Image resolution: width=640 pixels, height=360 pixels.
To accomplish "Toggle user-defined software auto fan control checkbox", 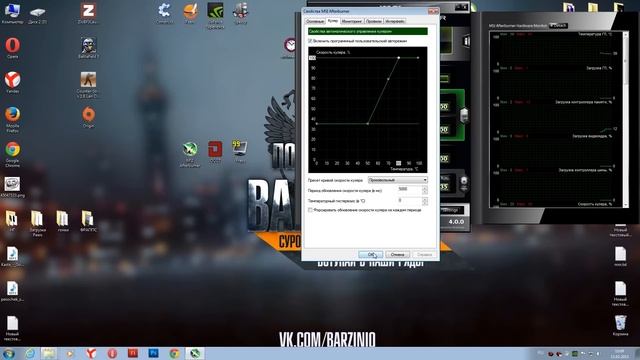I will [310, 41].
